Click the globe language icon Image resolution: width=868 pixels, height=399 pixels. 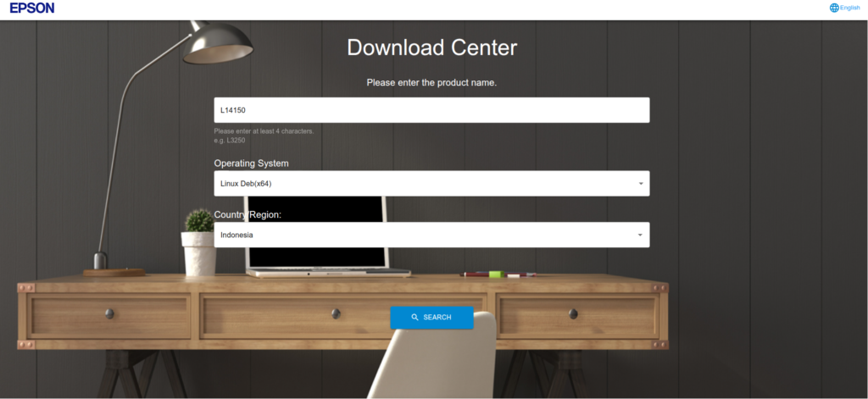pos(834,8)
